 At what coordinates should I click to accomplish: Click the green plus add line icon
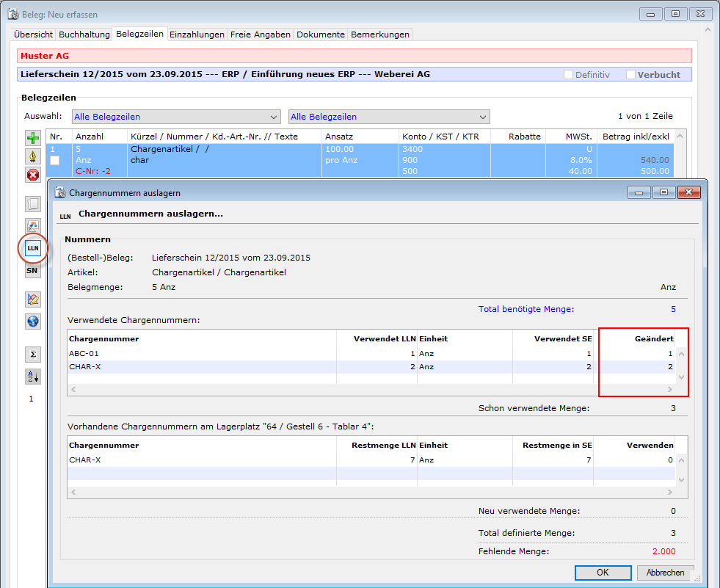33,138
